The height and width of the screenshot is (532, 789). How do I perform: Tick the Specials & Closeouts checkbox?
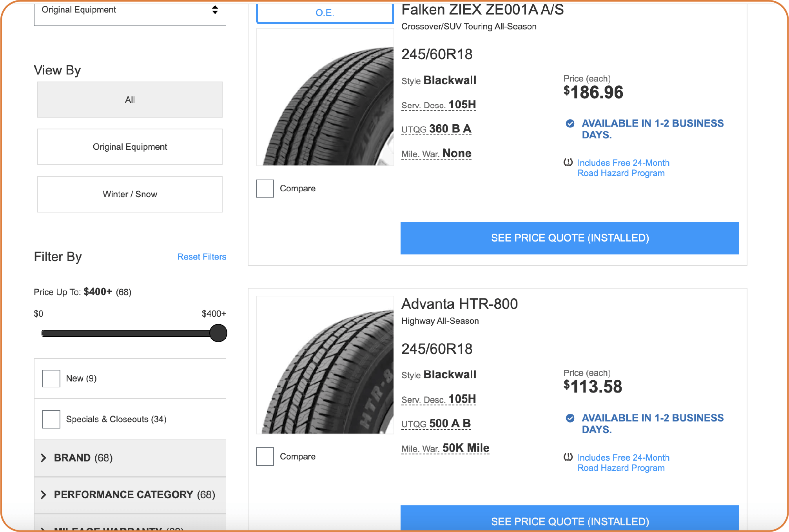pyautogui.click(x=51, y=419)
